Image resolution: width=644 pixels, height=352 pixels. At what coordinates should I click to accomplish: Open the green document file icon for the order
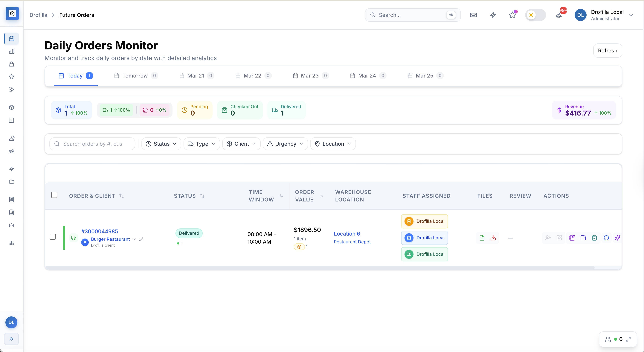click(482, 238)
